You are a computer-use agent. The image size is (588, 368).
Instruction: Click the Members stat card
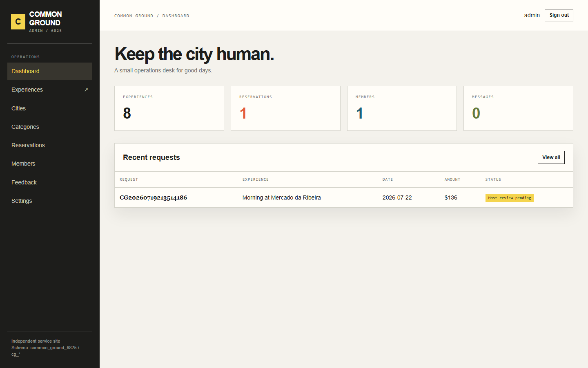click(x=402, y=108)
